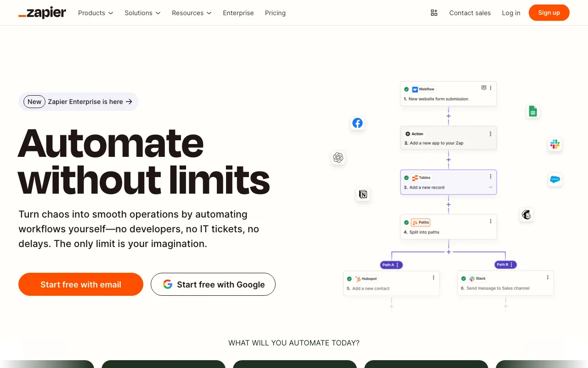Select Split into paths step card

tap(448, 227)
